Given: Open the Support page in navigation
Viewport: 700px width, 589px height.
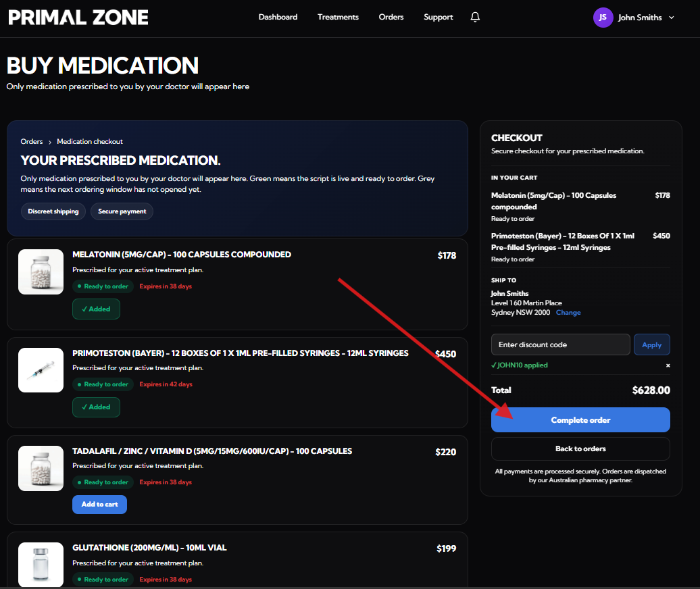Looking at the screenshot, I should [438, 17].
